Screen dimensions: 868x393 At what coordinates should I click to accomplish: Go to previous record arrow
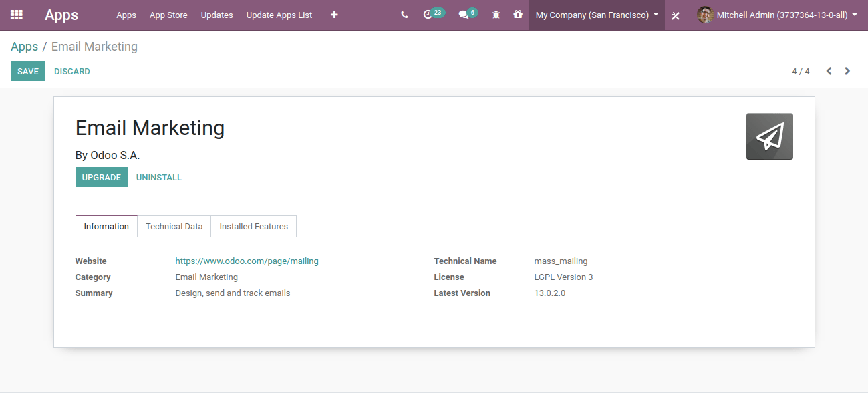[x=829, y=71]
